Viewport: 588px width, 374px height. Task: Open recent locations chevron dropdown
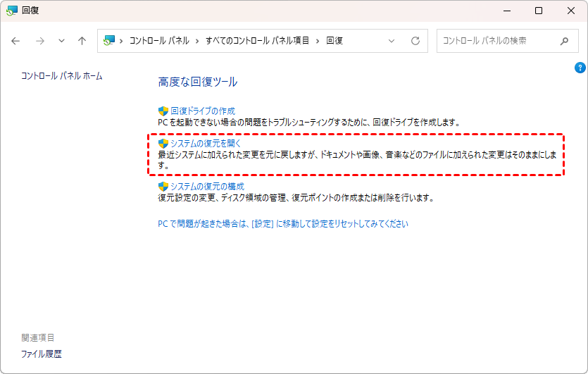pos(61,41)
